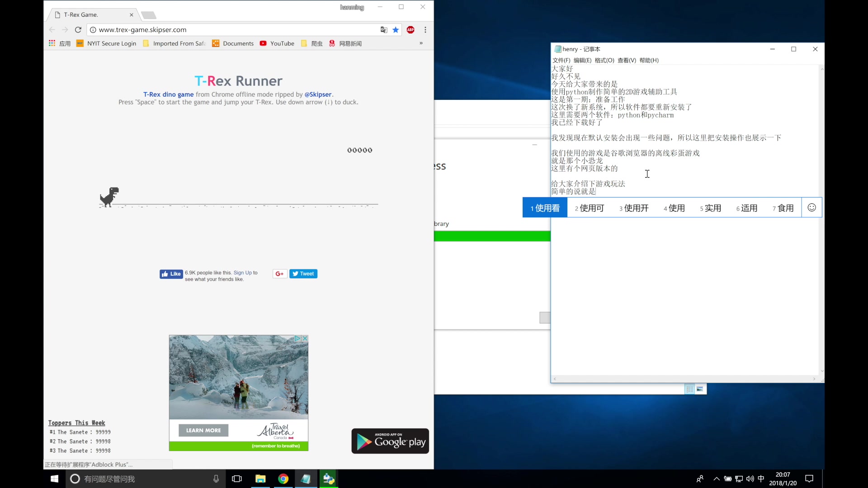Open the Google Play app badge
This screenshot has height=488, width=868.
click(x=390, y=441)
